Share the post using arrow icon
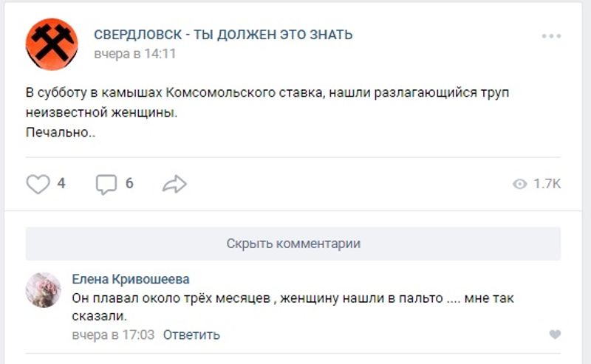591x364 pixels. coord(174,184)
